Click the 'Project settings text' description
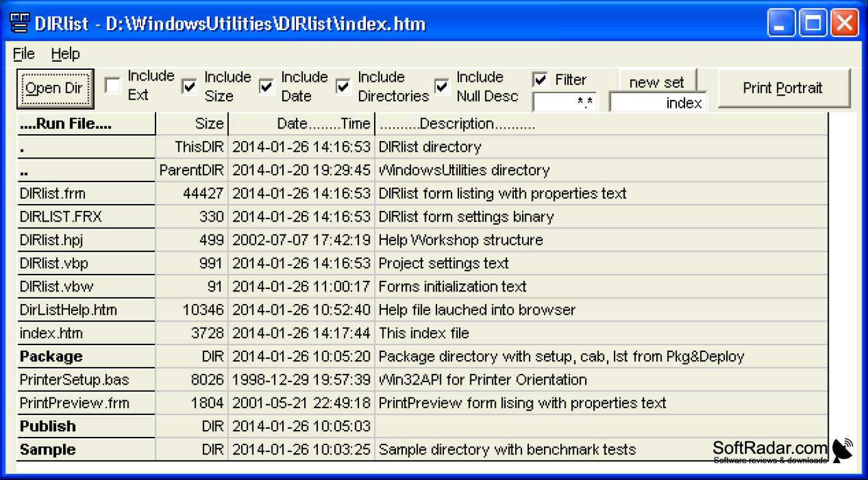Screen dimensions: 868x480 (x=443, y=263)
